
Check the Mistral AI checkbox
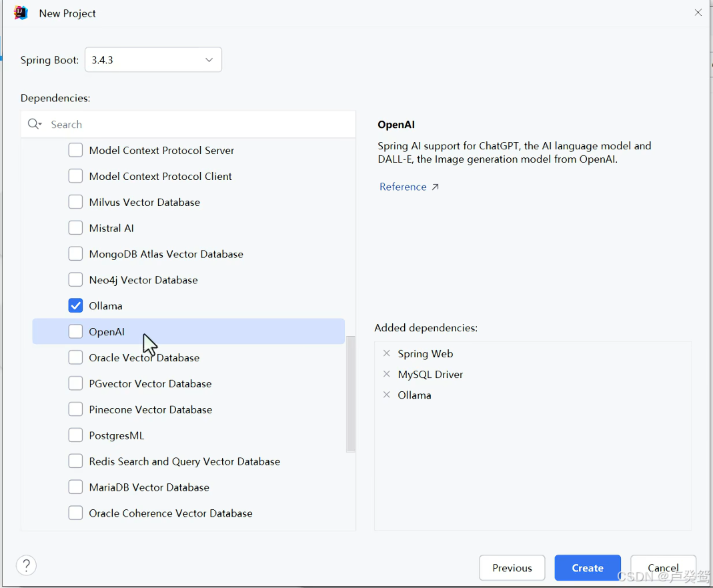(x=75, y=227)
